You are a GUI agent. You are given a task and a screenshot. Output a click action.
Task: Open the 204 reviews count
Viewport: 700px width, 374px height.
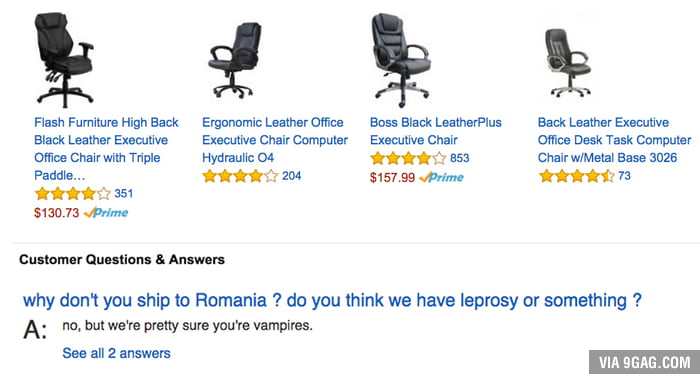pos(292,176)
